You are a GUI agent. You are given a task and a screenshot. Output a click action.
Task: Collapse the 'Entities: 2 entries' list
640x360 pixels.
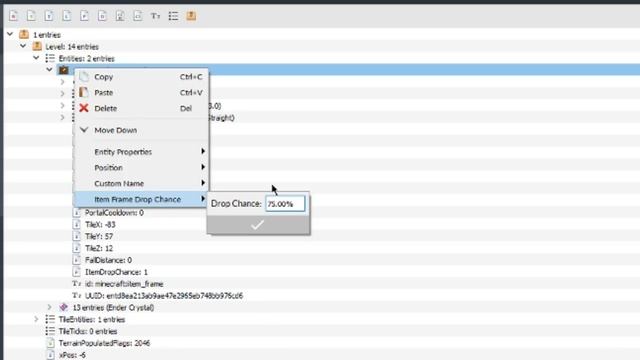tap(36, 58)
